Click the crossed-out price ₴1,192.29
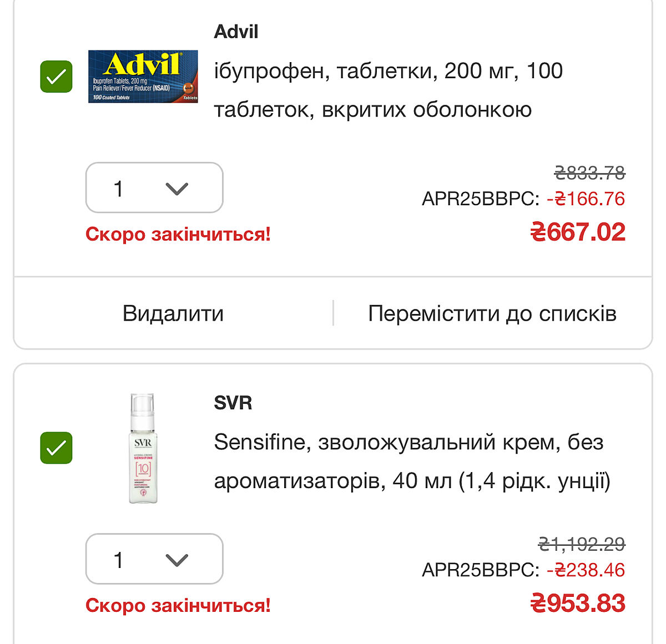666x644 pixels. tap(582, 544)
